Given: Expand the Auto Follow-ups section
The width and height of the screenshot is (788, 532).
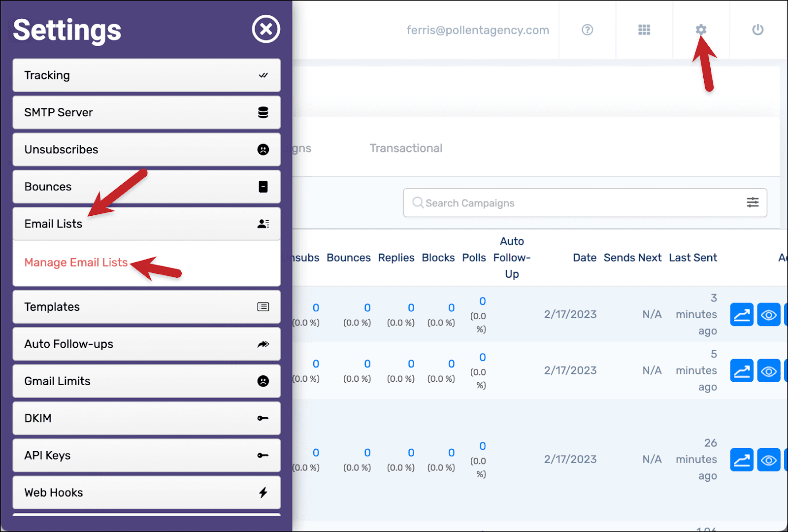Looking at the screenshot, I should tap(146, 344).
